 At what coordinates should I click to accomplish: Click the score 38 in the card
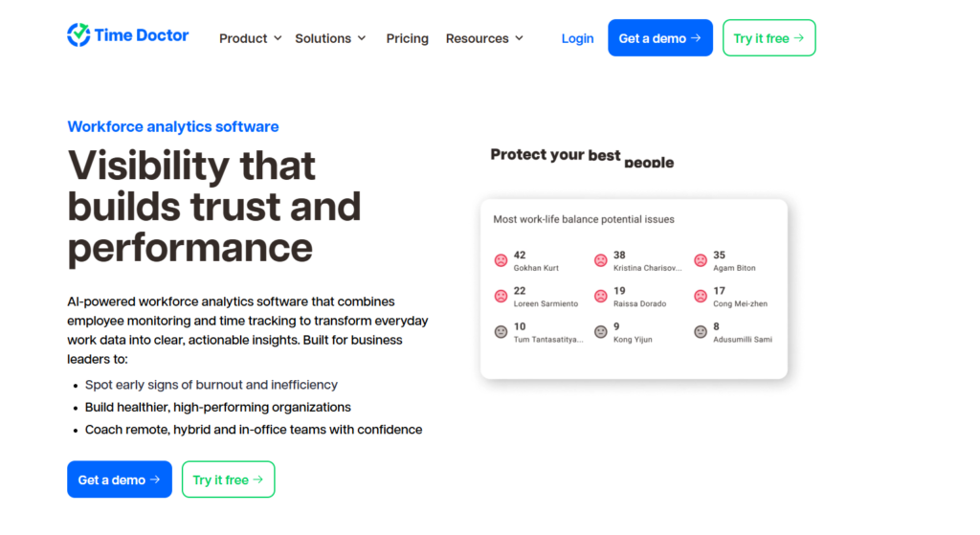(619, 255)
